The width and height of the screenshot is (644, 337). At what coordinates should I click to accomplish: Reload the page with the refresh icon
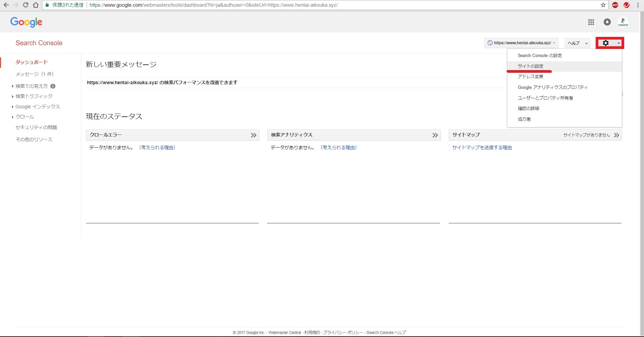tap(26, 5)
